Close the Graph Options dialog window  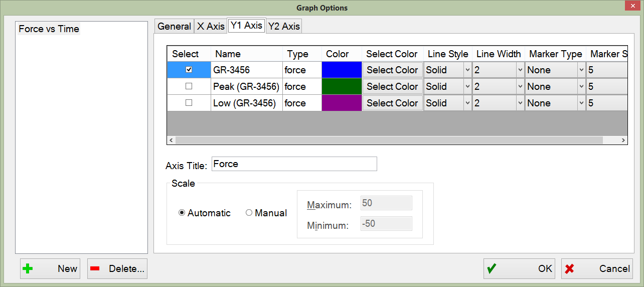tap(631, 6)
